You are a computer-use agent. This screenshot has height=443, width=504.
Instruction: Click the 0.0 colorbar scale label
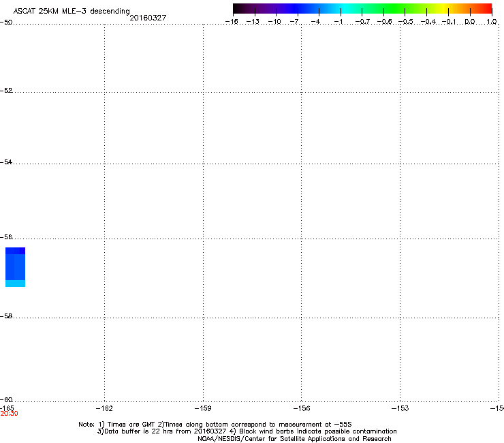[x=470, y=22]
